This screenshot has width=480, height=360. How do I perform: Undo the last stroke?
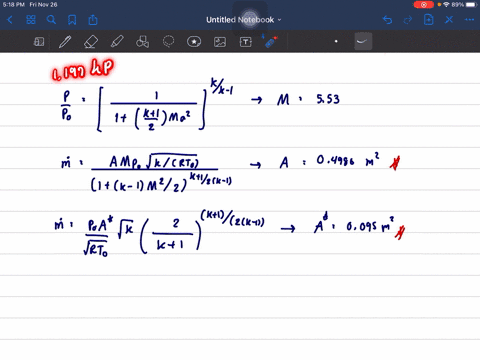point(387,20)
